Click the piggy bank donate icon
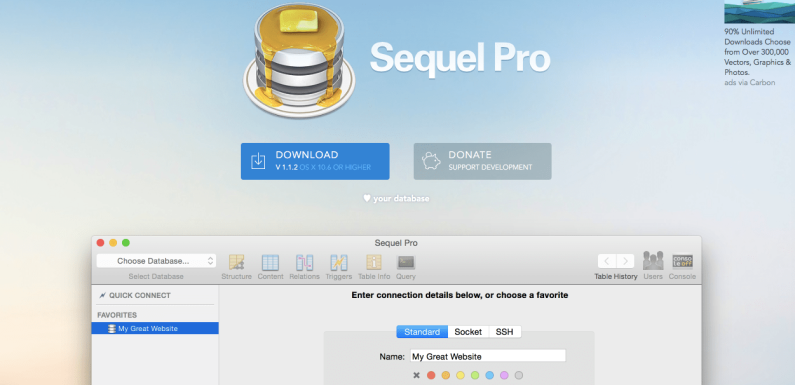This screenshot has height=385, width=795. (431, 161)
